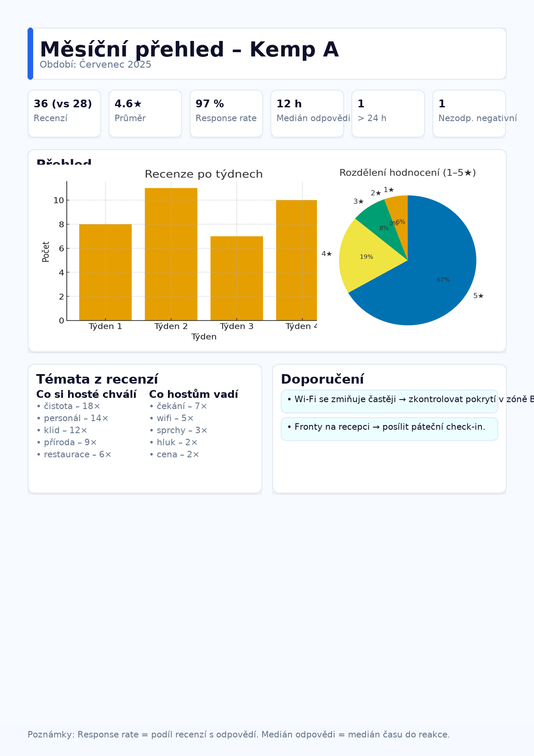
Task: Click the 'Období: Červenec 2025' subtitle
Action: [96, 65]
